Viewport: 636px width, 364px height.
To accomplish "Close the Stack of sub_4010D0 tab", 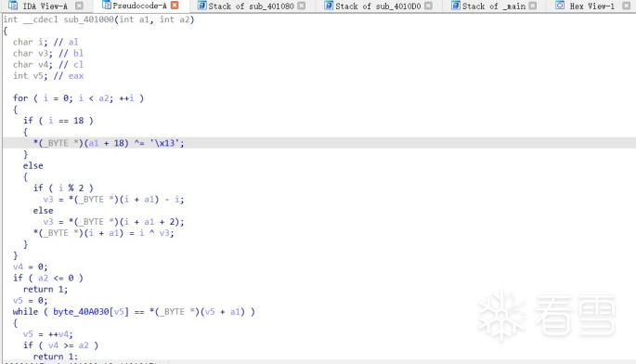I will coord(428,6).
